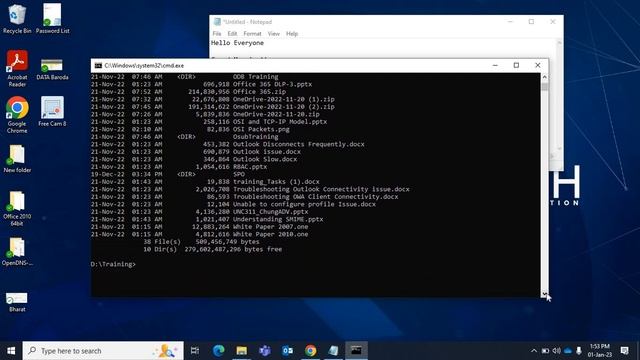Launch Acrobat Reader from desktop
Image resolution: width=640 pixels, height=360 pixels.
[x=17, y=69]
